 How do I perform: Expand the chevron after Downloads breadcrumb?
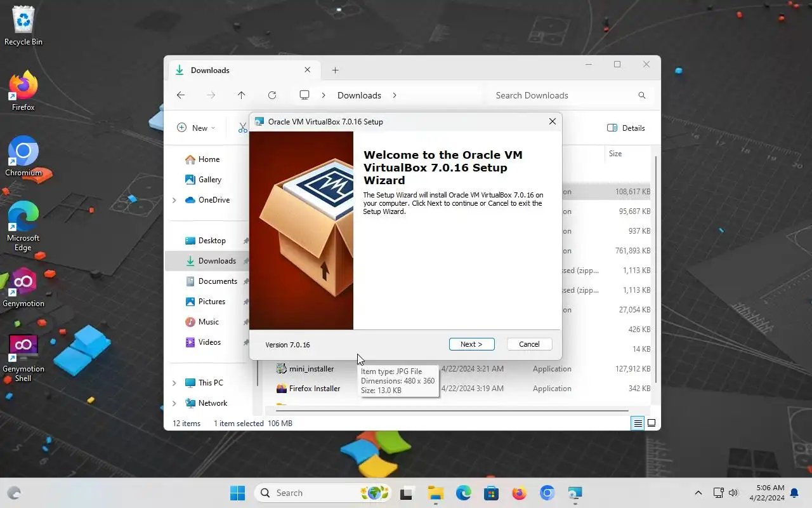point(394,95)
